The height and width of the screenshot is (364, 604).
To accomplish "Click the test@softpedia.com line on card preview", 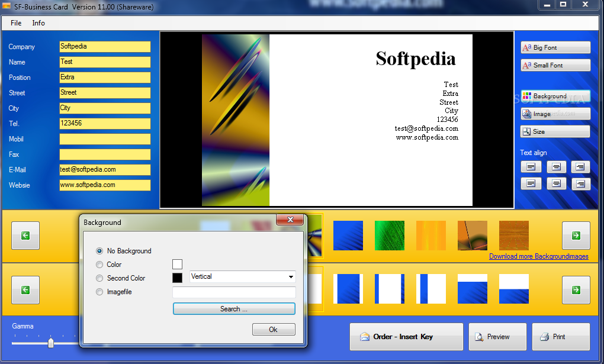I will 426,128.
